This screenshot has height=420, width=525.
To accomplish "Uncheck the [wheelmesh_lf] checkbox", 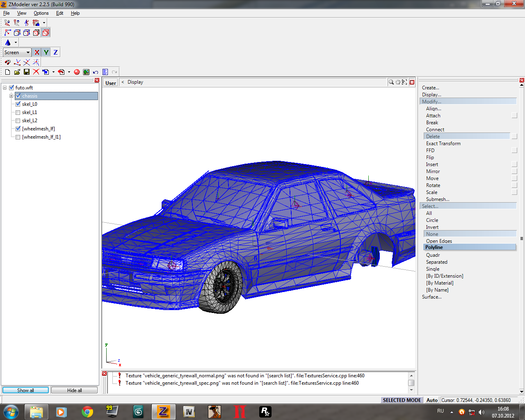I will [18, 128].
